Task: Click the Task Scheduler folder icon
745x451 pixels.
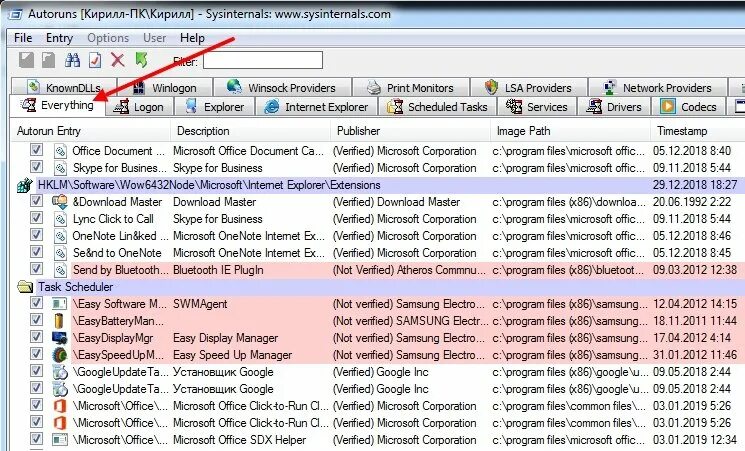Action: [x=25, y=287]
